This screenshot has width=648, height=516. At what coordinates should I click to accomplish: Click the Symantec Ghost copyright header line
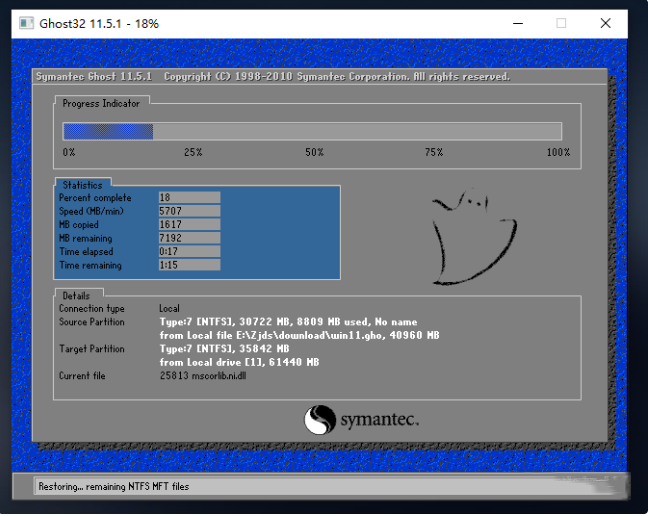click(273, 77)
